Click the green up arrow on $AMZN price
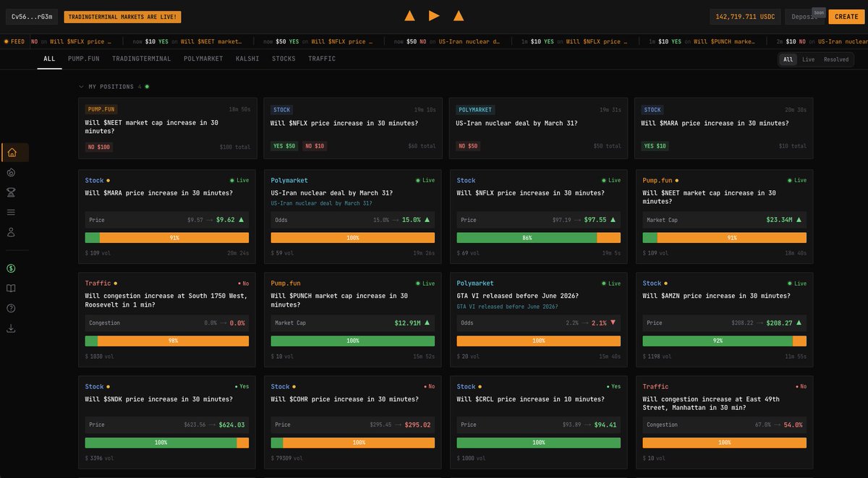 coord(799,323)
